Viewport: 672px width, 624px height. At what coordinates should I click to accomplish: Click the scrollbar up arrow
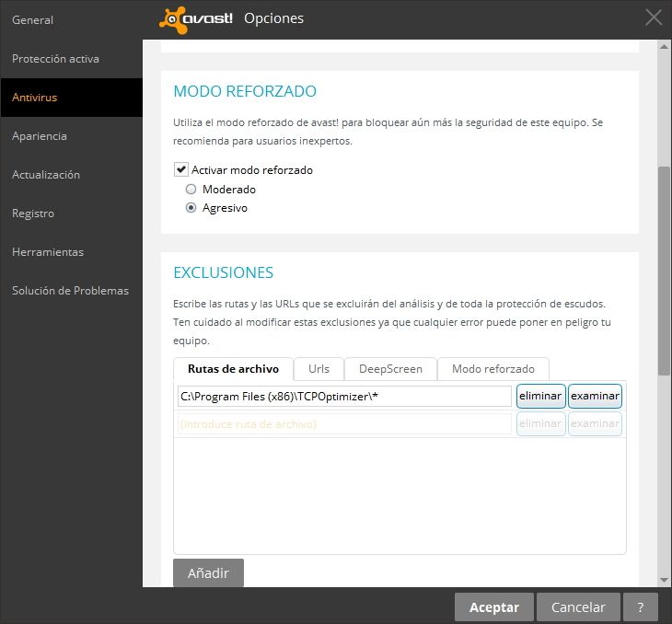pos(665,46)
